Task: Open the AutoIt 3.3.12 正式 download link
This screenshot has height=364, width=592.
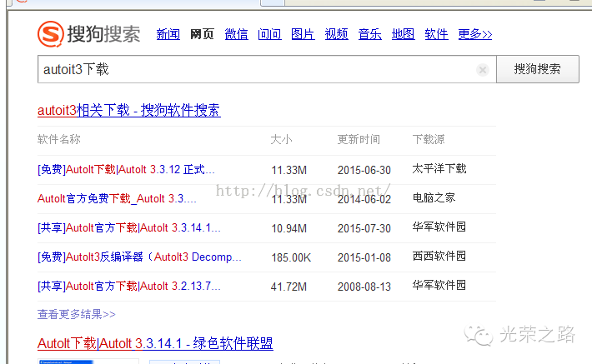Action: pos(126,169)
